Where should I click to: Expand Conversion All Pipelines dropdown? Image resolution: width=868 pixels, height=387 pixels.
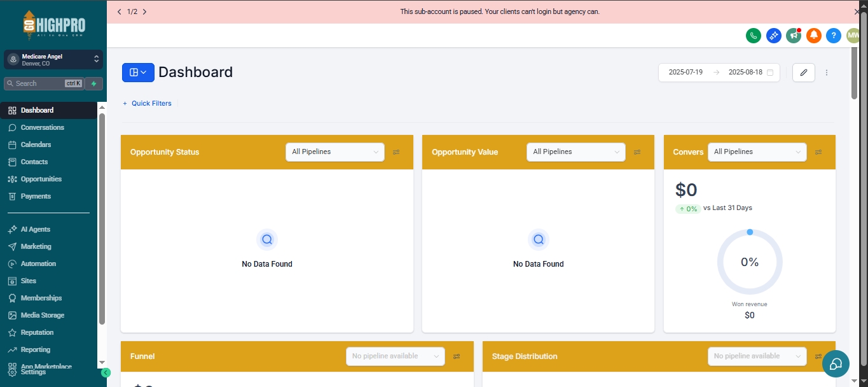pyautogui.click(x=757, y=152)
